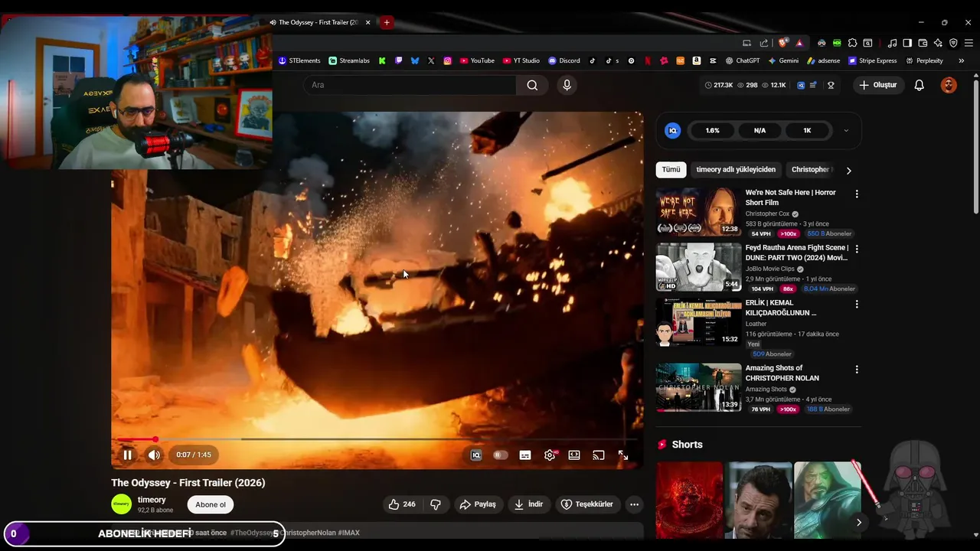Open the Streamlabs bookmark
The image size is (980, 551).
349,60
